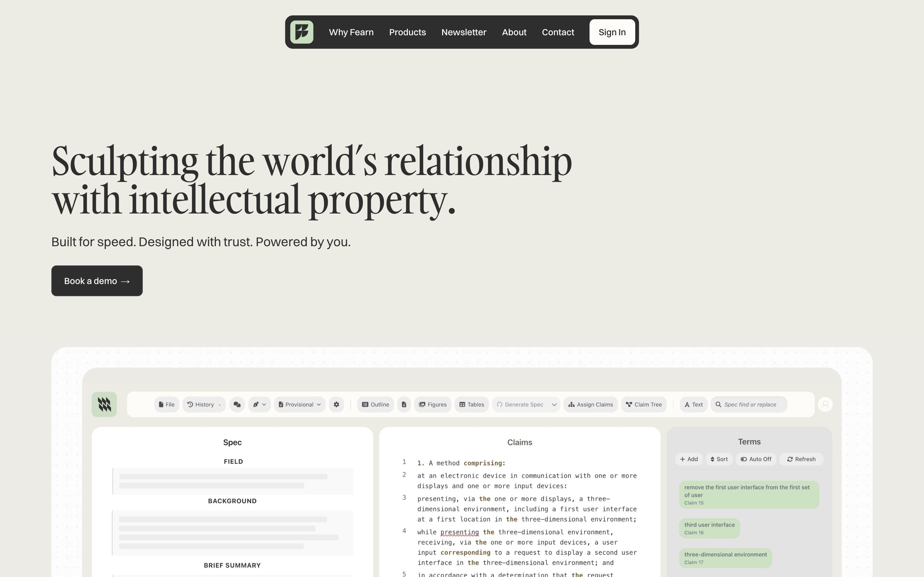Click the Spec find or replace field
The image size is (924, 577).
click(x=750, y=405)
